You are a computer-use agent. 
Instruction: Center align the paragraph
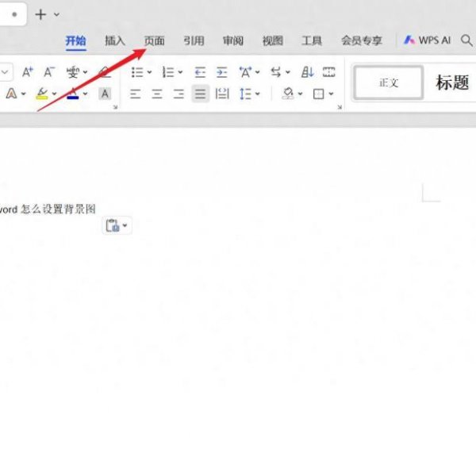tap(157, 94)
